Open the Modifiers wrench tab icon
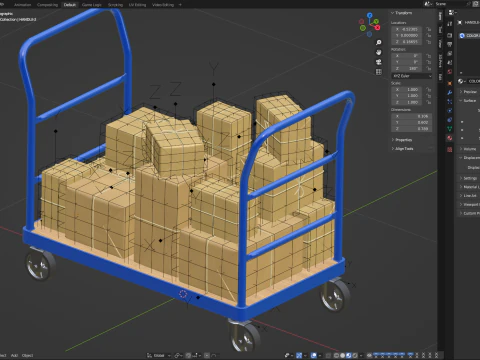 click(x=450, y=92)
